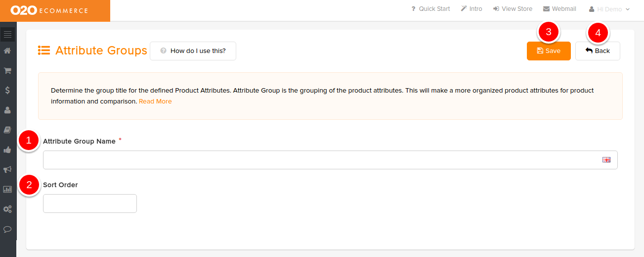This screenshot has width=644, height=257.
Task: Open the chat bubble sidebar icon
Action: [7, 229]
